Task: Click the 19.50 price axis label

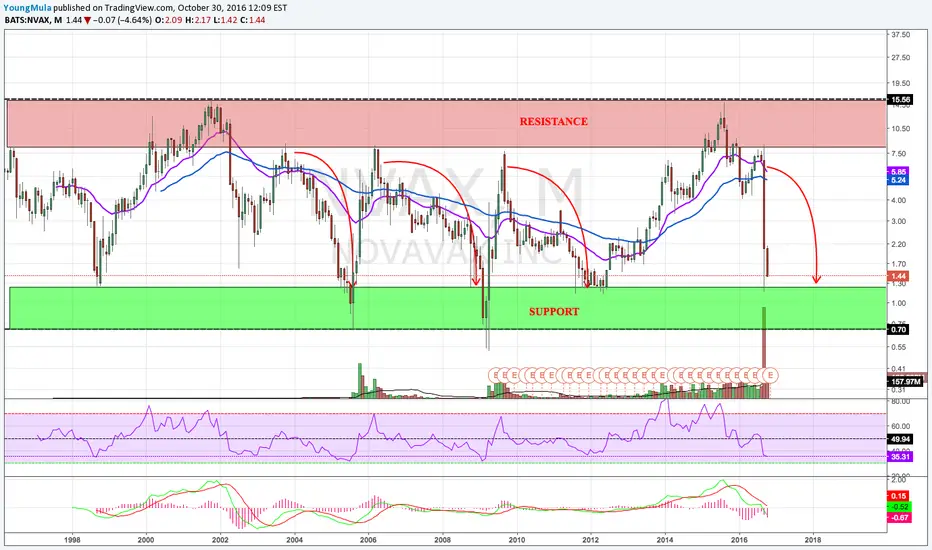Action: click(901, 84)
